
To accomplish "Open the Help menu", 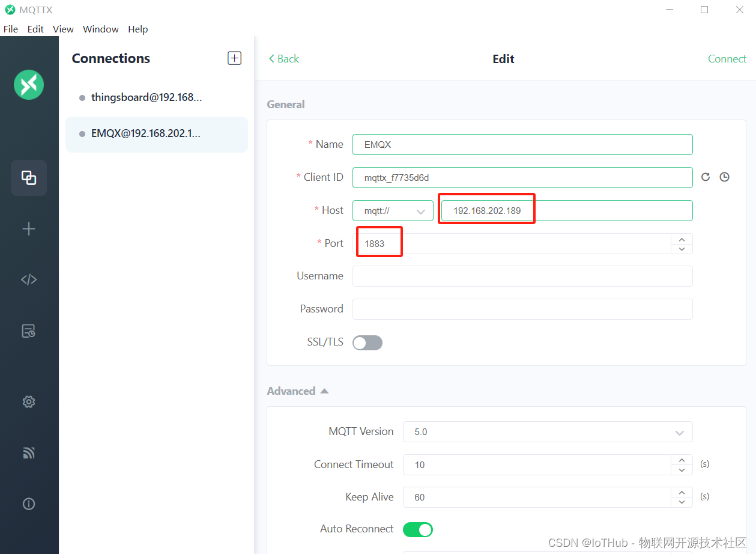I will [138, 29].
